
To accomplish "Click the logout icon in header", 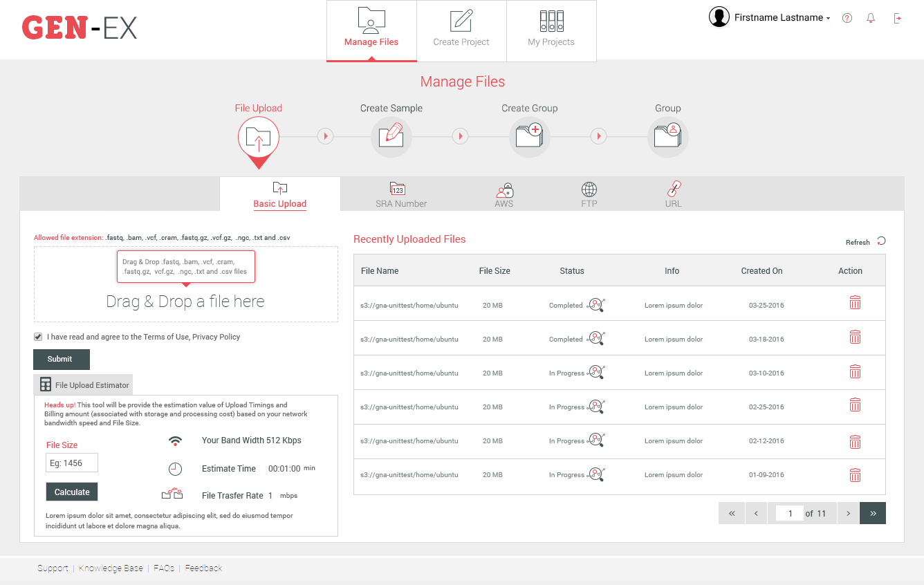I will coord(897,18).
